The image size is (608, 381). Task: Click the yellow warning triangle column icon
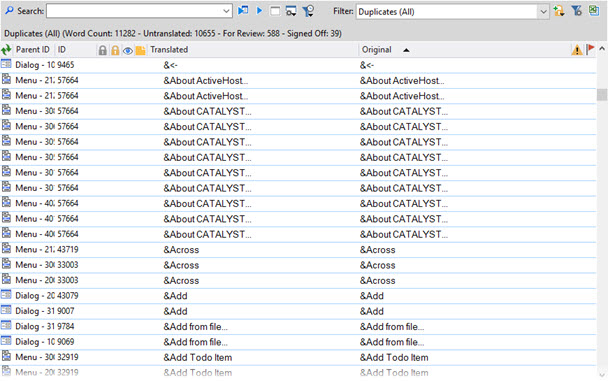[x=577, y=50]
